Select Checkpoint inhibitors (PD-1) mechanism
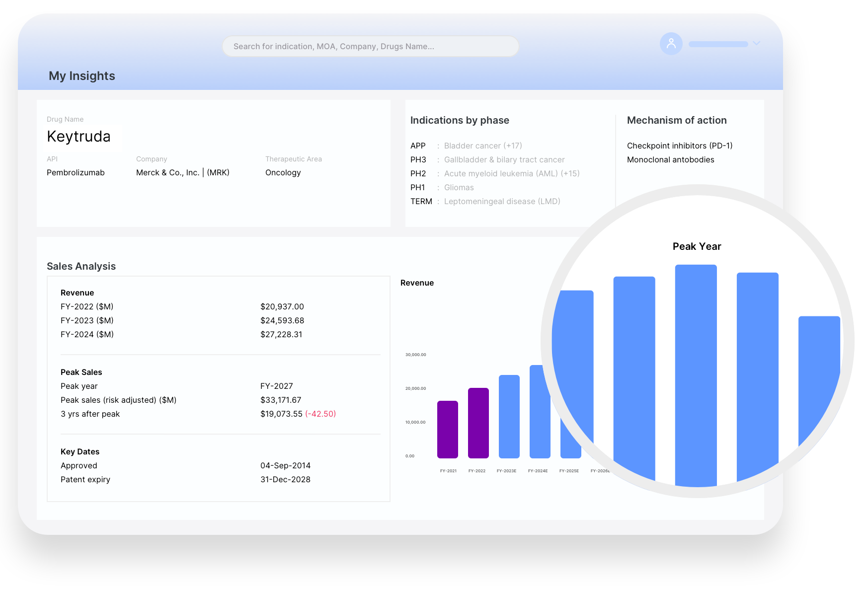Screen dimensions: 868x589 (680, 146)
